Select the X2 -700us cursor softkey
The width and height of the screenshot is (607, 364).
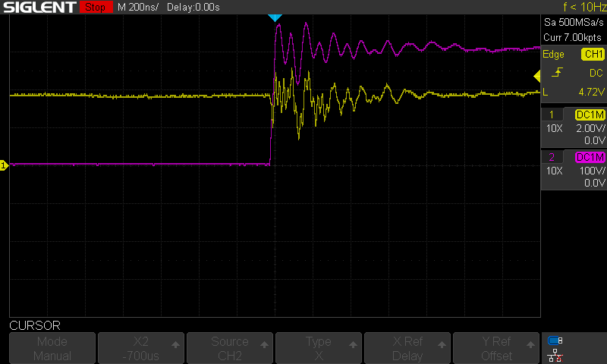(x=141, y=348)
